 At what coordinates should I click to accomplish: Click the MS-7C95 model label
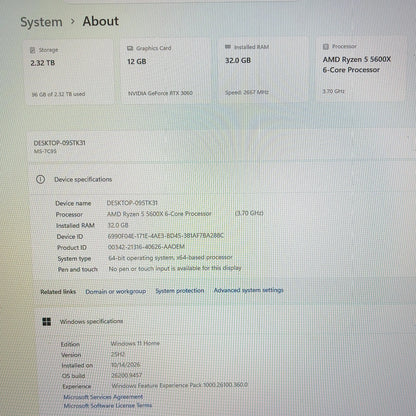tap(45, 151)
